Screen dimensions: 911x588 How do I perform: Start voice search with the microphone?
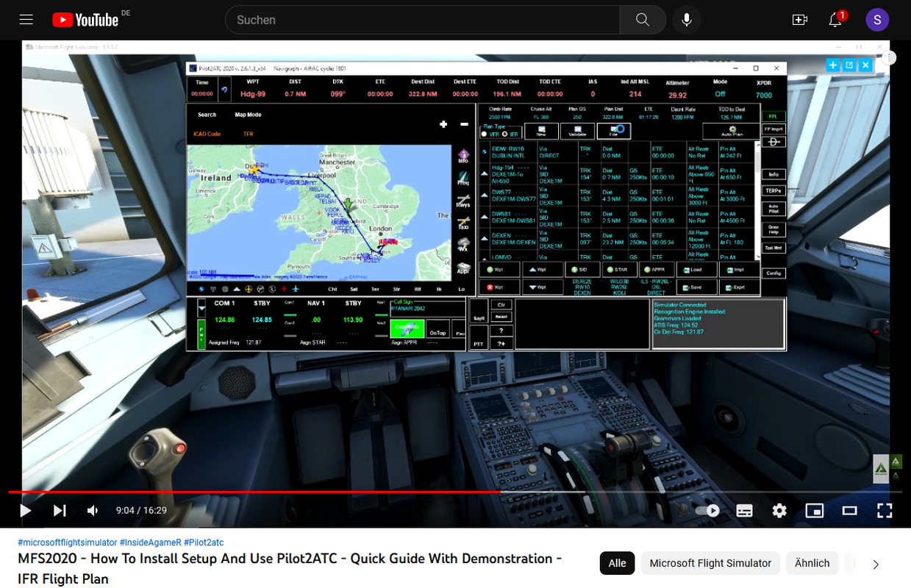687,20
